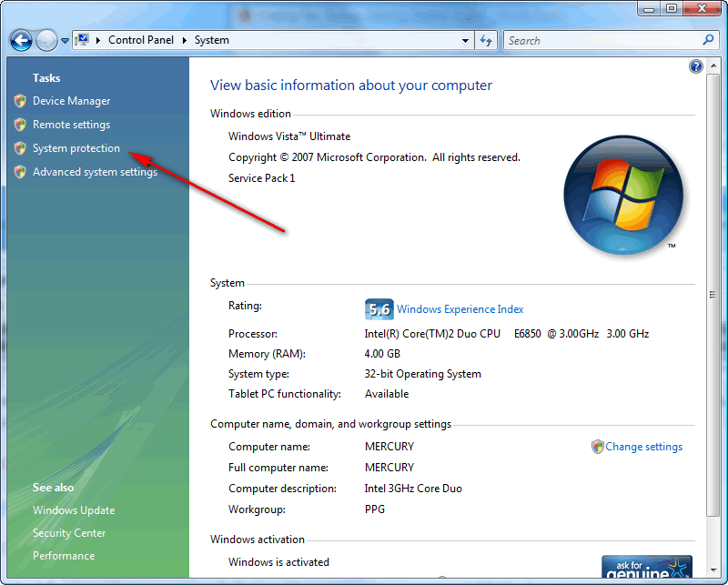Select System in the address breadcrumb
The image size is (728, 585).
coord(212,40)
